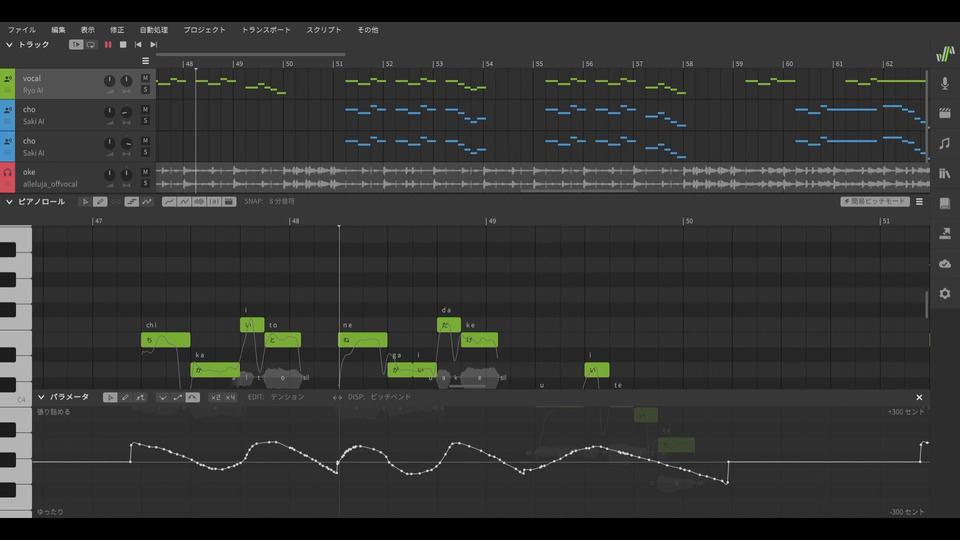Image resolution: width=960 pixels, height=540 pixels.
Task: Toggle follow-playhead mode button
Action: (76, 45)
